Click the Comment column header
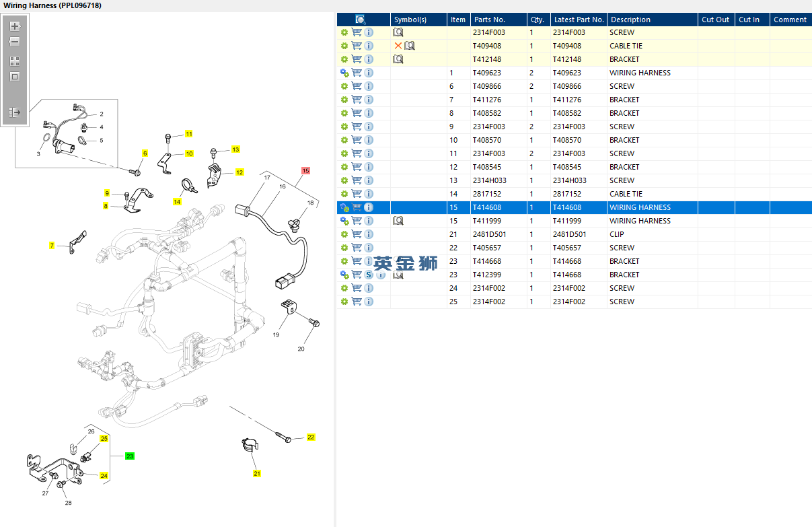This screenshot has height=527, width=812. pyautogui.click(x=790, y=20)
